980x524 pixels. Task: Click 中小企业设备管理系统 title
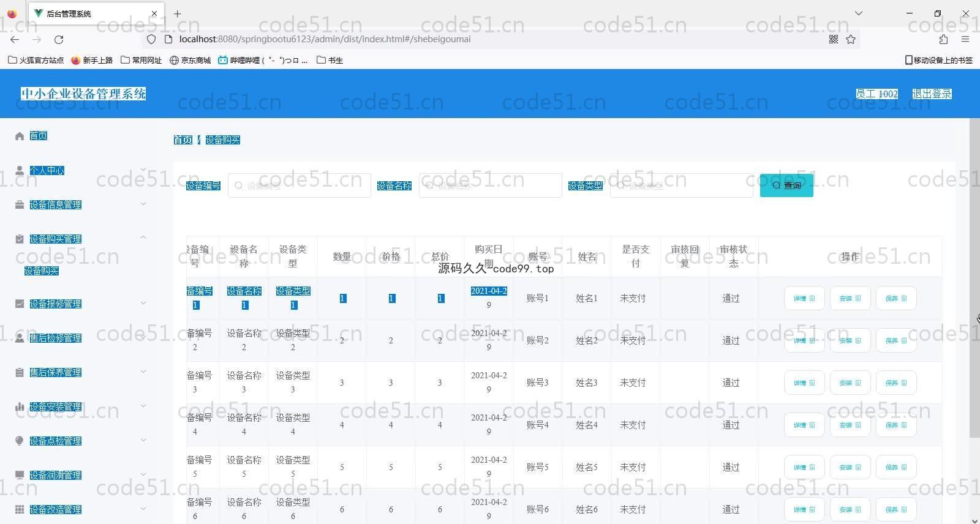(x=83, y=94)
